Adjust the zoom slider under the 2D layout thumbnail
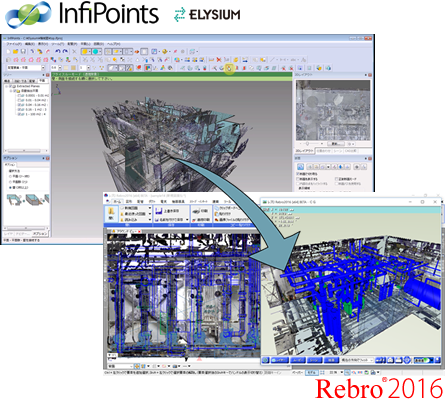This screenshot has height=399, width=445. (307, 144)
